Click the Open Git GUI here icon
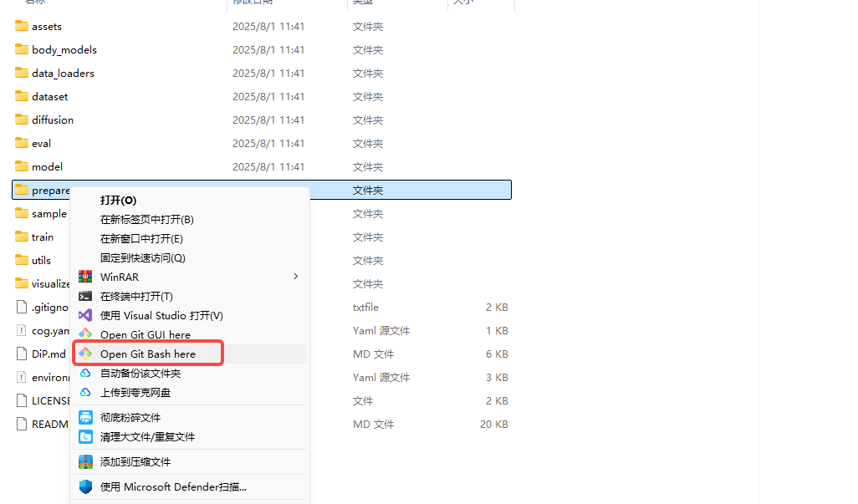858x504 pixels. point(86,333)
